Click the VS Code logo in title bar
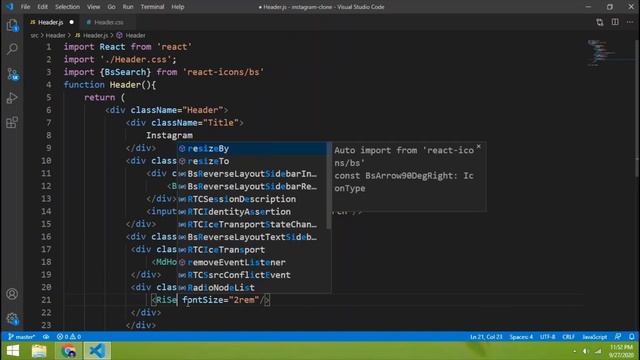640x360 pixels. point(10,7)
